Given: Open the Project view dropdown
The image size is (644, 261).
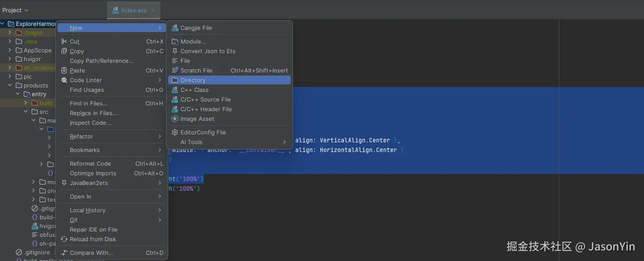Looking at the screenshot, I should tap(15, 10).
